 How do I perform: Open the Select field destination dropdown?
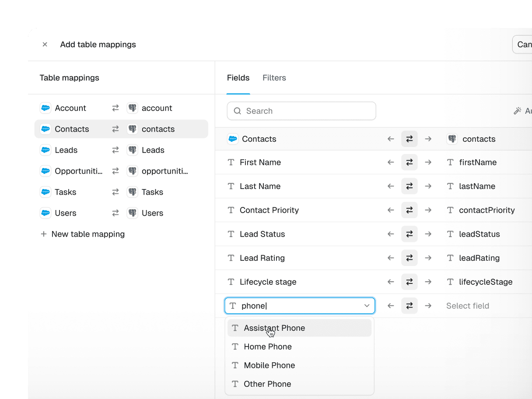[467, 306]
